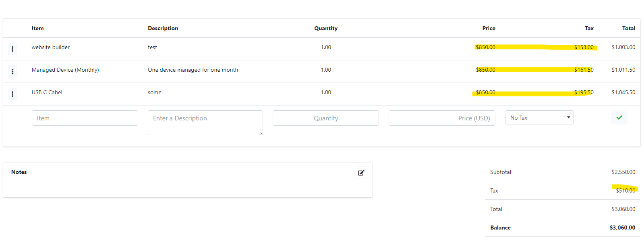Click the $510.00 tax summary value

coord(625,190)
